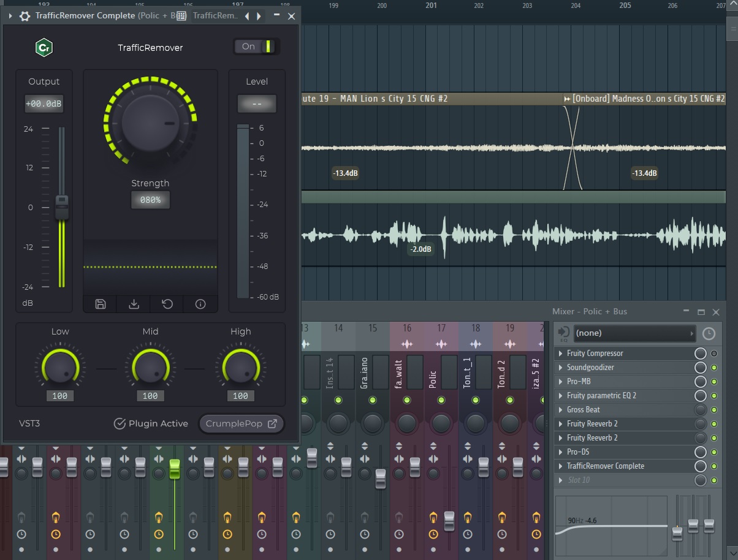Open the plugin preset grid icon
738x560 pixels.
pos(181,16)
